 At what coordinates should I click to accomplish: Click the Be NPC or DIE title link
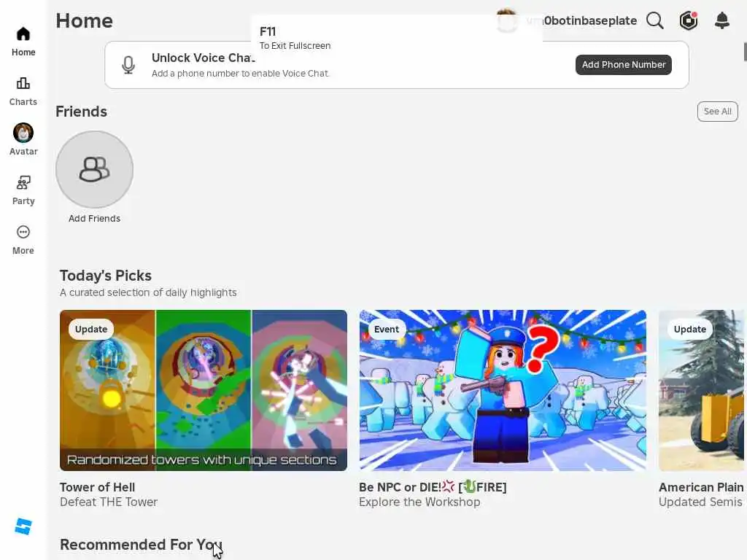(x=433, y=487)
